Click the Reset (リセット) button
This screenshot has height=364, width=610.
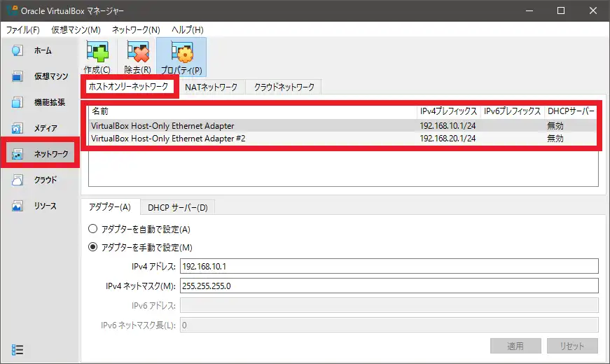(572, 346)
